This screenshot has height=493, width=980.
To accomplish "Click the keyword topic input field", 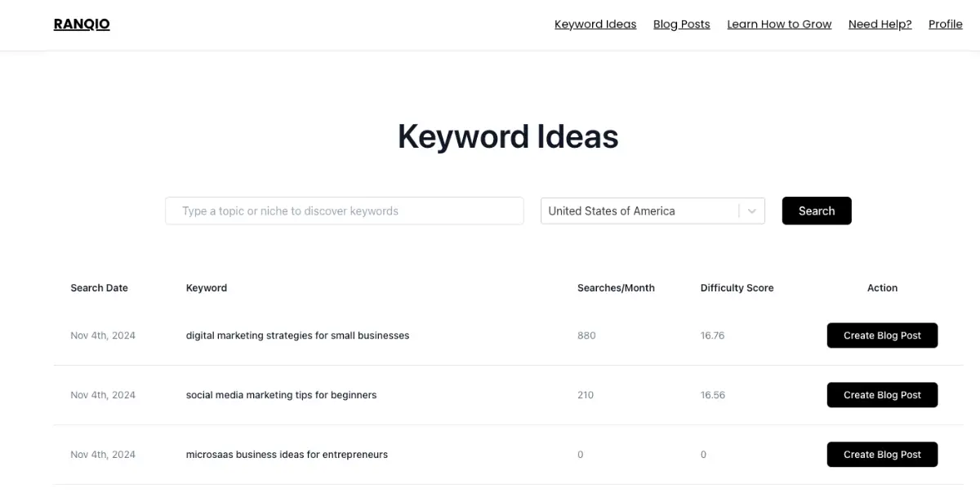I will (x=344, y=211).
